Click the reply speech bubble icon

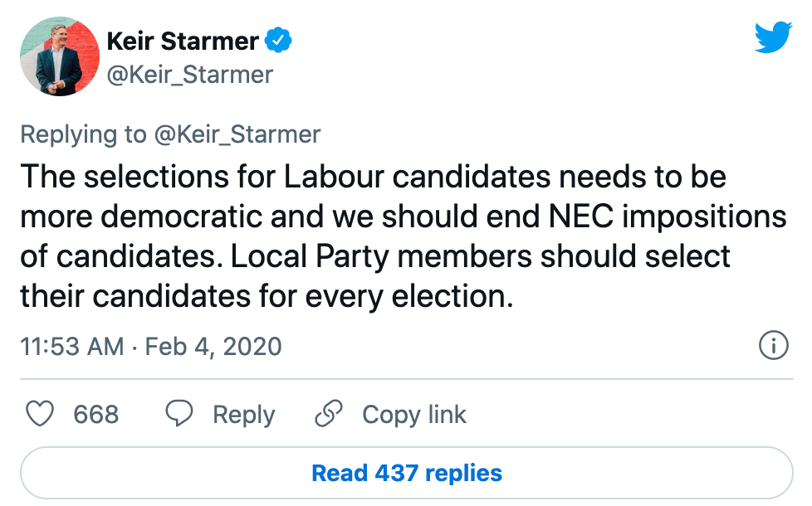click(x=179, y=414)
